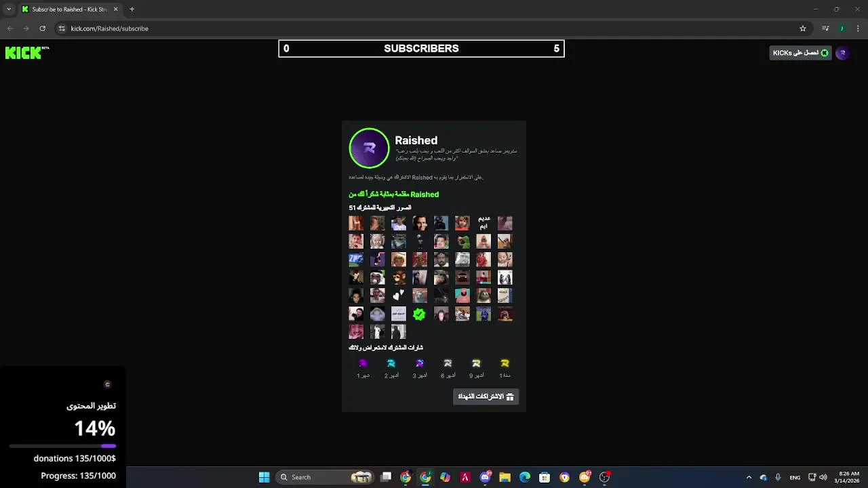Switch to Subscribe to Raished tab
The height and width of the screenshot is (488, 868).
click(70, 9)
